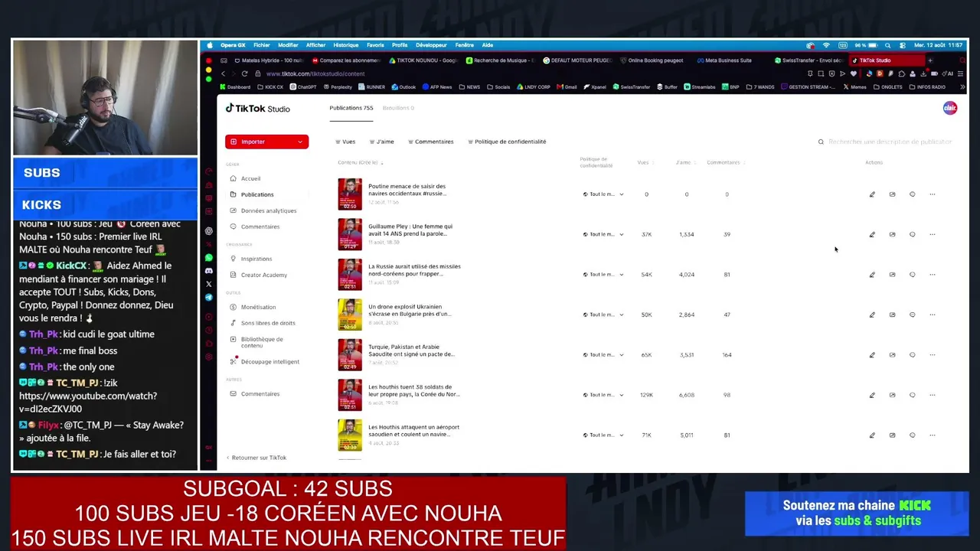
Task: Open analytics icon for La Russie missiles post
Action: pos(892,274)
